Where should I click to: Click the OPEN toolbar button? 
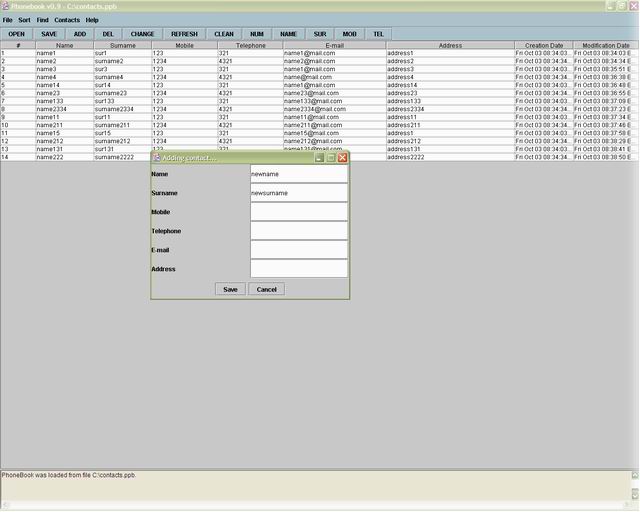pyautogui.click(x=17, y=34)
